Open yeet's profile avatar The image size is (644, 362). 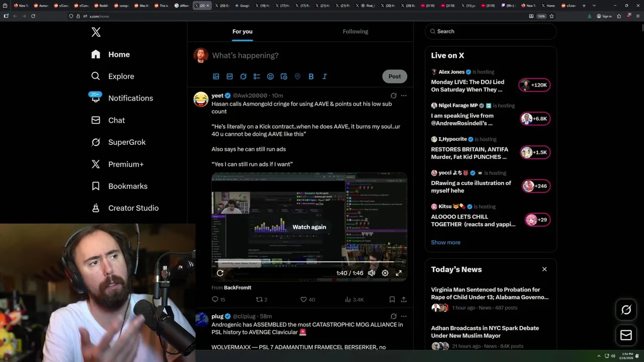(x=201, y=99)
